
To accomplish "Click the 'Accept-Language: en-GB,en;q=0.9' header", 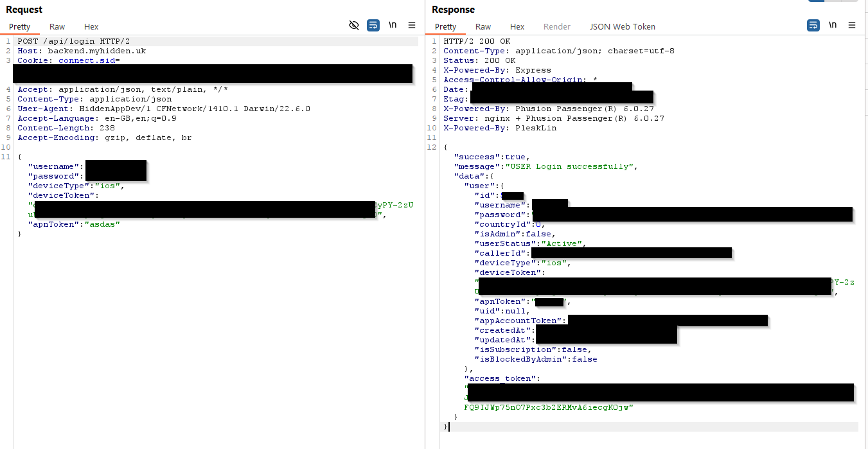I will pos(97,118).
